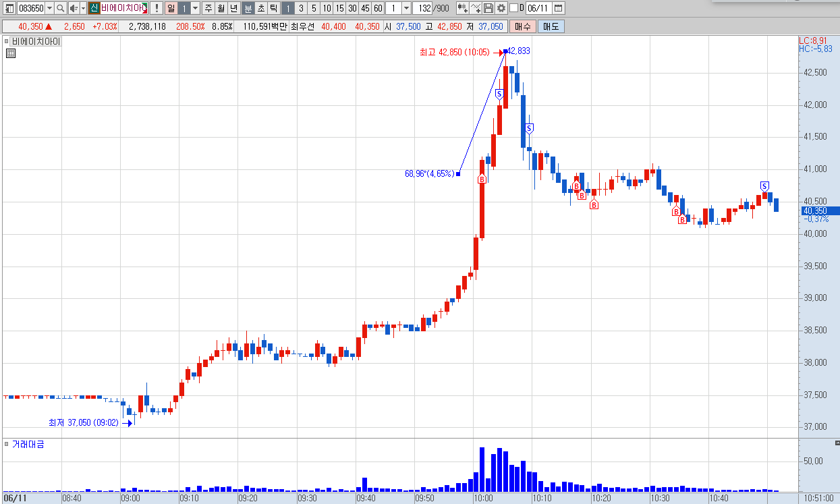Click the magnifier stock search icon
This screenshot has height=504, width=840.
tap(60, 8)
